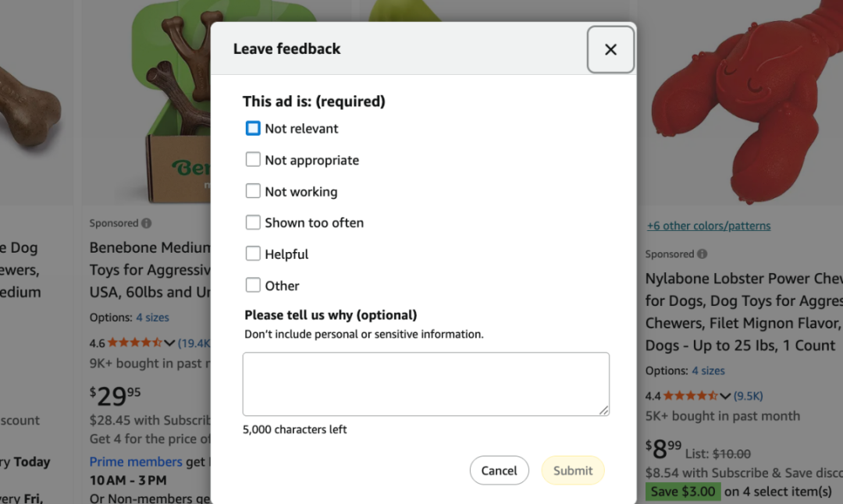Expand Nylabone rating breakdown chevron

click(x=725, y=396)
